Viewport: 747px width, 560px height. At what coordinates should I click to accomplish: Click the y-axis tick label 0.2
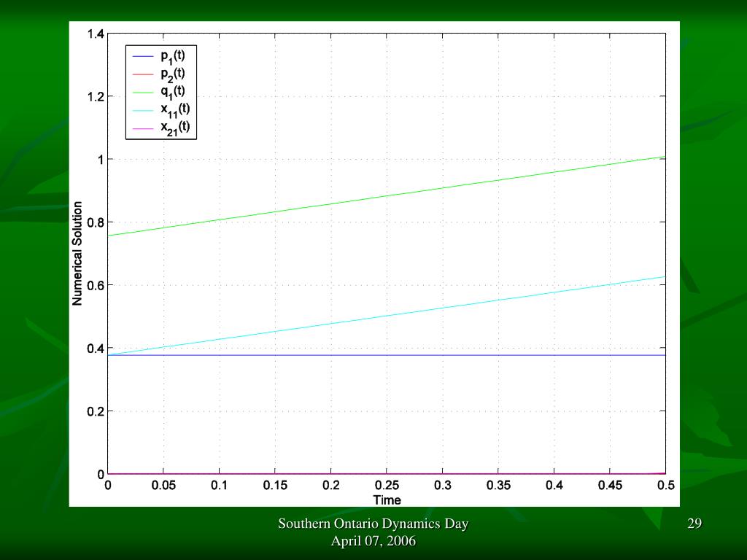(x=96, y=411)
